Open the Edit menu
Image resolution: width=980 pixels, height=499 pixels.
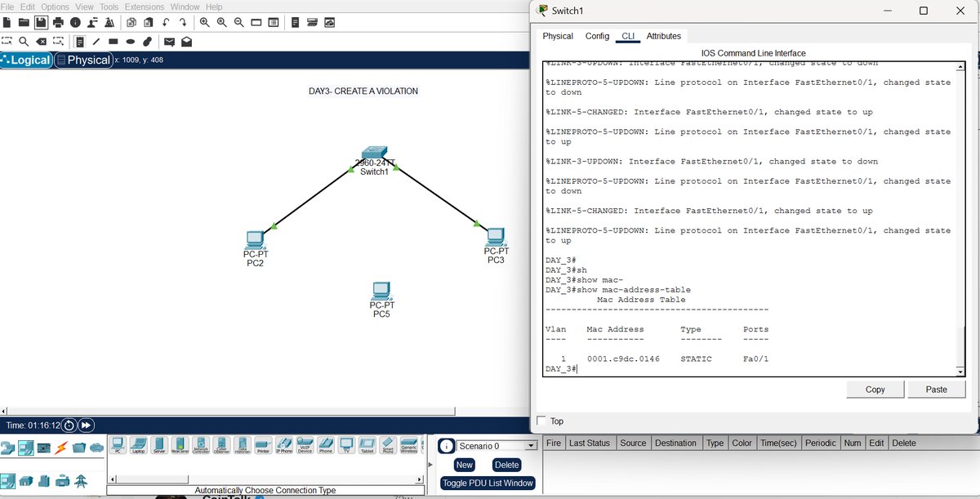tap(29, 7)
